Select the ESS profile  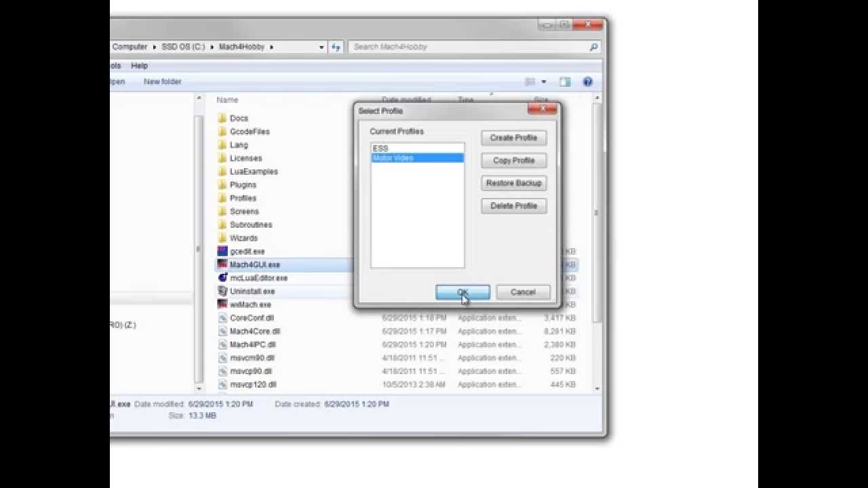click(417, 148)
